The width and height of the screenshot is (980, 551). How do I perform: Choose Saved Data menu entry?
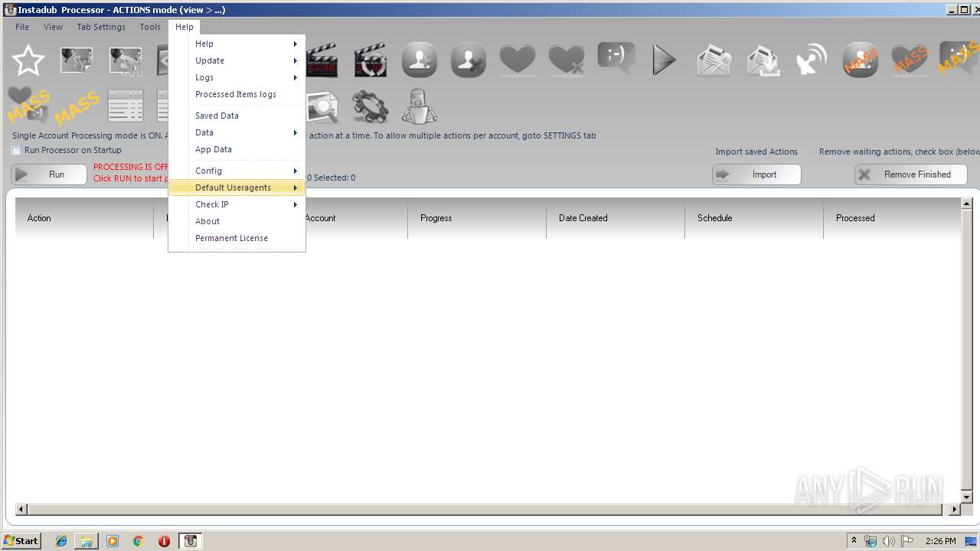237,116
